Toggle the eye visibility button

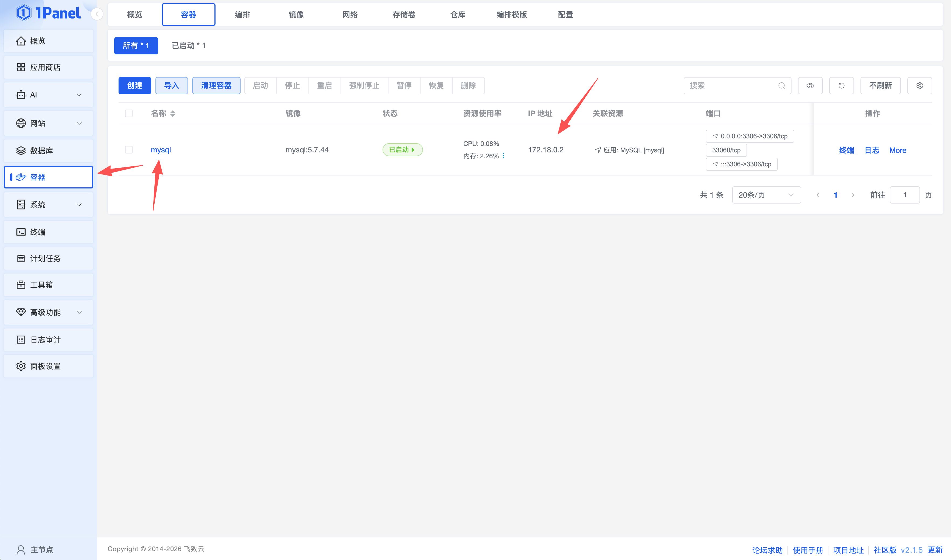pyautogui.click(x=810, y=86)
